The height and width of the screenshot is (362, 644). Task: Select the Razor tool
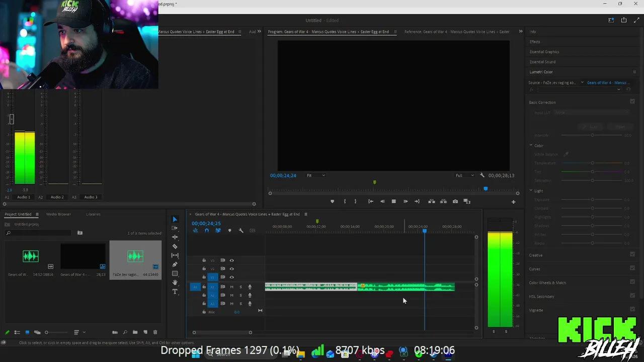175,246
